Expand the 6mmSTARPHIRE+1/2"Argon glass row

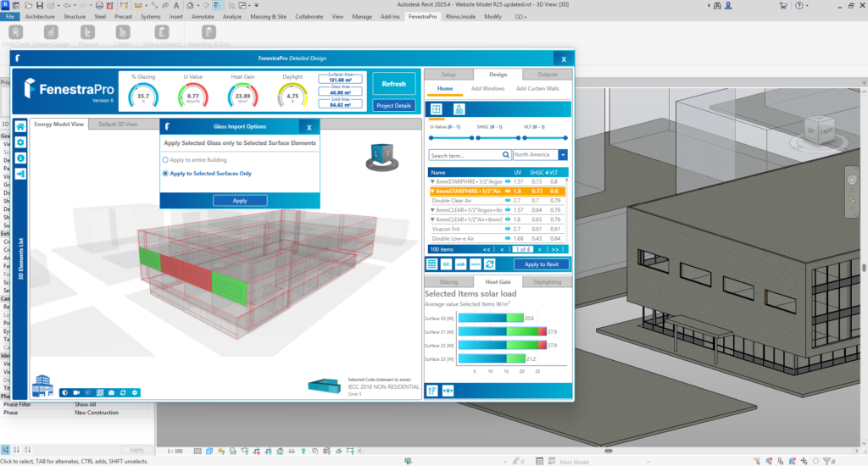coord(433,181)
